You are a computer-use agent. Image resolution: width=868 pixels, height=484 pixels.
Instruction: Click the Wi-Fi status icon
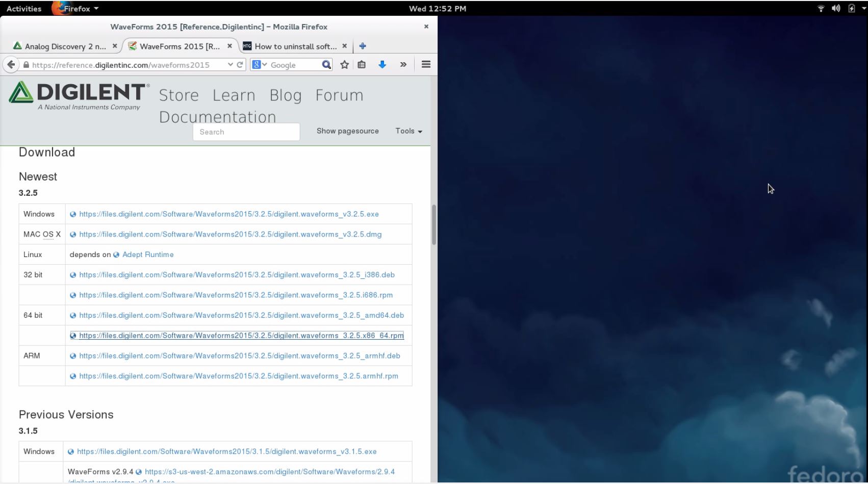point(821,9)
